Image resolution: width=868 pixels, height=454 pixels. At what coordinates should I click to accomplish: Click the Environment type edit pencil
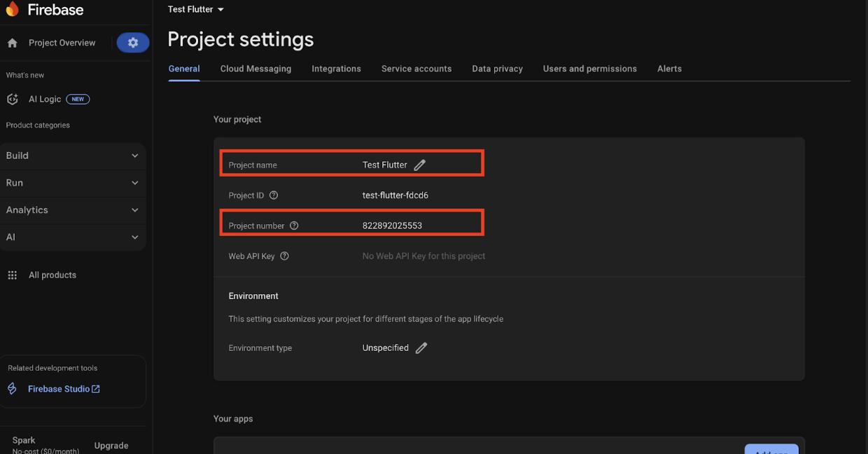click(421, 348)
